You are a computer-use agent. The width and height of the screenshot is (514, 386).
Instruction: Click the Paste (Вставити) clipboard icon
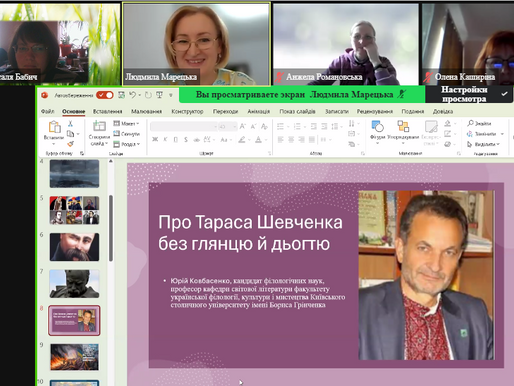tap(54, 127)
